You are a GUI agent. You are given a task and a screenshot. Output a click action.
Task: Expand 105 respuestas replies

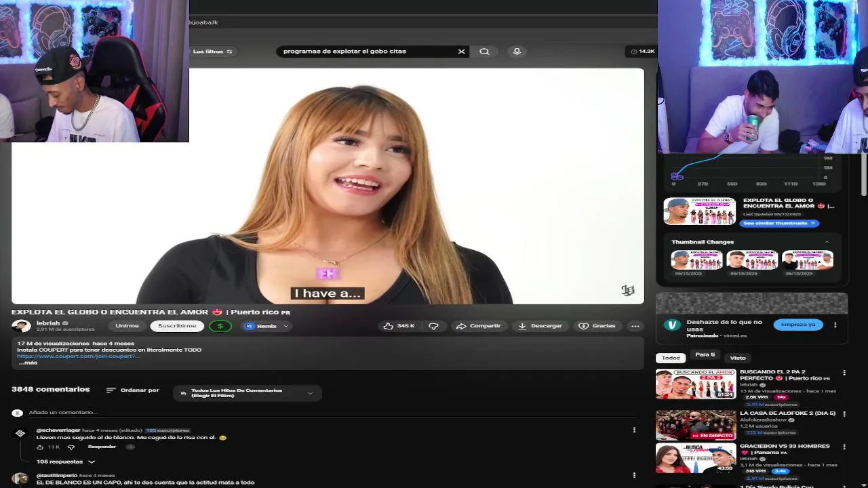tap(66, 462)
